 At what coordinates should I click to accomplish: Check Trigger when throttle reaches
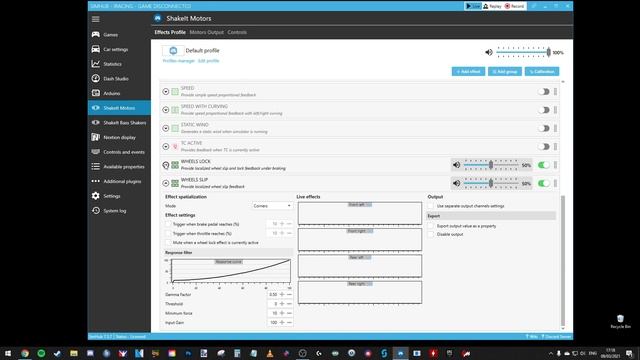[168, 233]
